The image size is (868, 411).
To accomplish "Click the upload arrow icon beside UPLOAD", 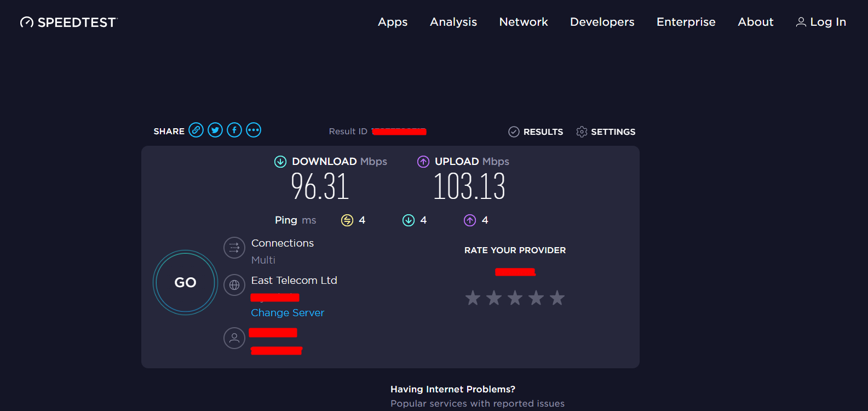I will click(423, 162).
